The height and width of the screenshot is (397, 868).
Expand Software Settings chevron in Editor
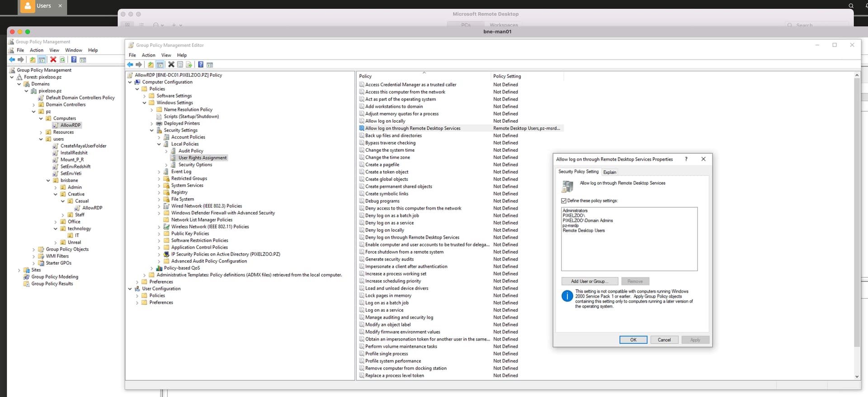tap(145, 96)
